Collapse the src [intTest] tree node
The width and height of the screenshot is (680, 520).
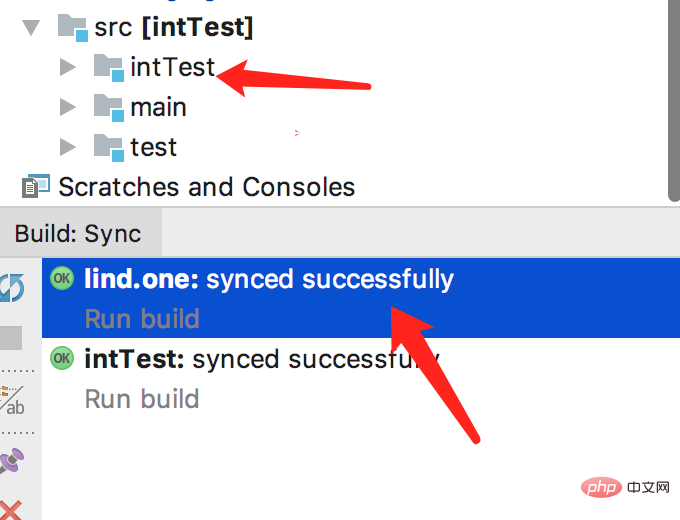click(x=31, y=28)
